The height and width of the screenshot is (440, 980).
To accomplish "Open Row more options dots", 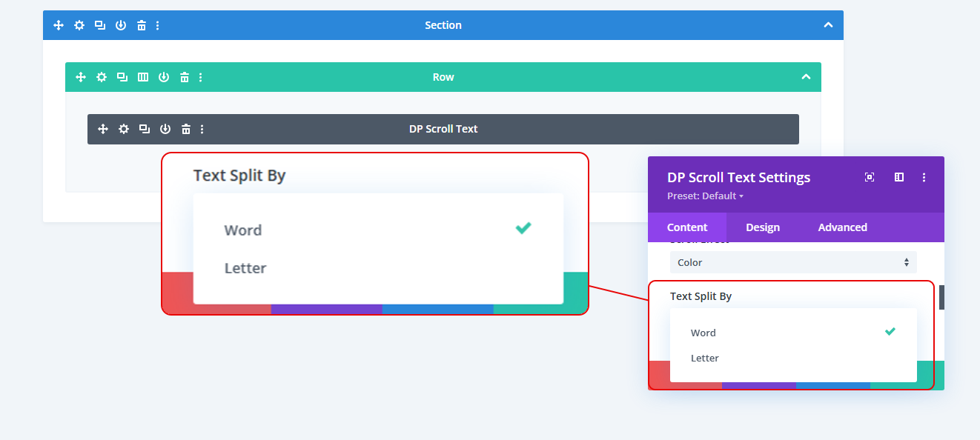I will (x=201, y=77).
